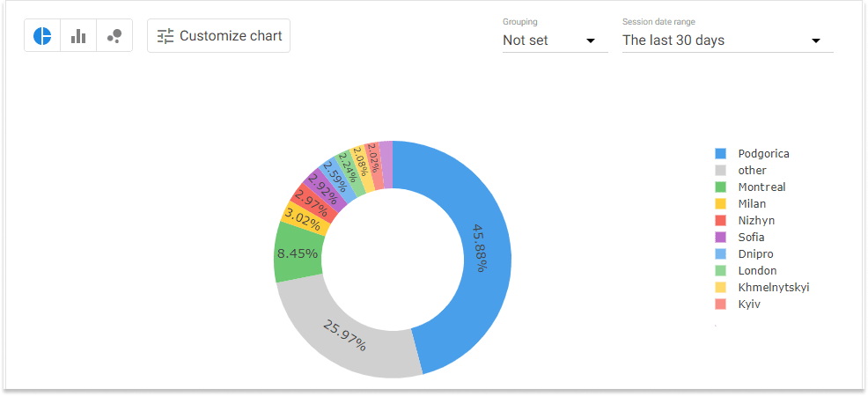Image resolution: width=868 pixels, height=396 pixels.
Task: Switch to bubble chart view
Action: click(x=114, y=36)
